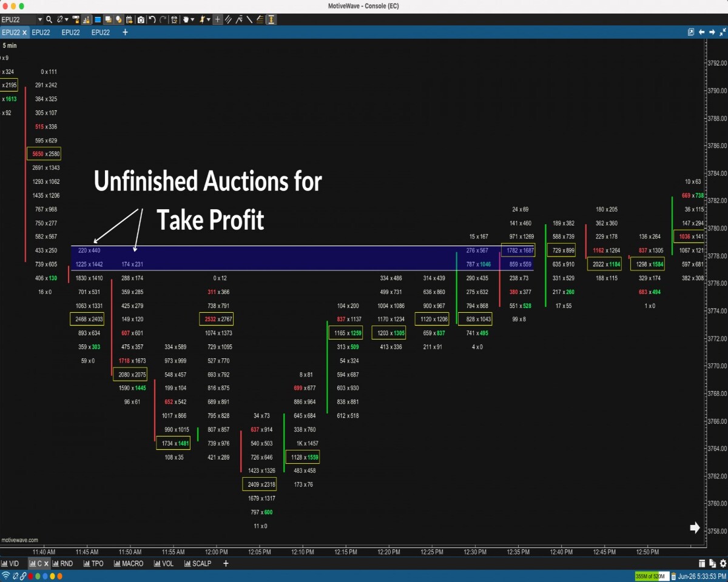Viewport: 728px width, 582px height.
Task: Select the parallel lines channel tool
Action: click(x=228, y=20)
